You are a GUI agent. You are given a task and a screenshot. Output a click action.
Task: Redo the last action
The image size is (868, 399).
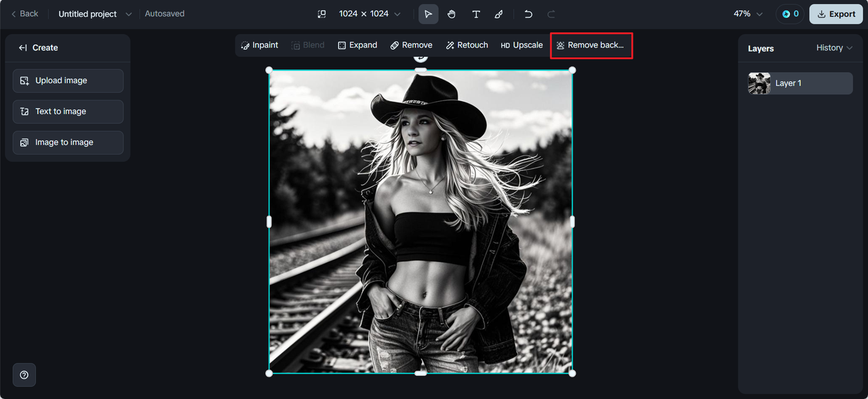(x=551, y=14)
